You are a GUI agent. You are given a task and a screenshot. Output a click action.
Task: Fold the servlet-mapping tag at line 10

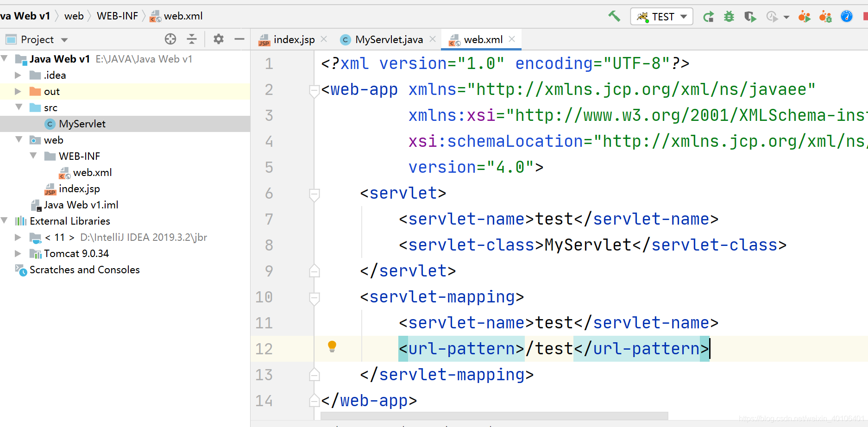tap(314, 299)
